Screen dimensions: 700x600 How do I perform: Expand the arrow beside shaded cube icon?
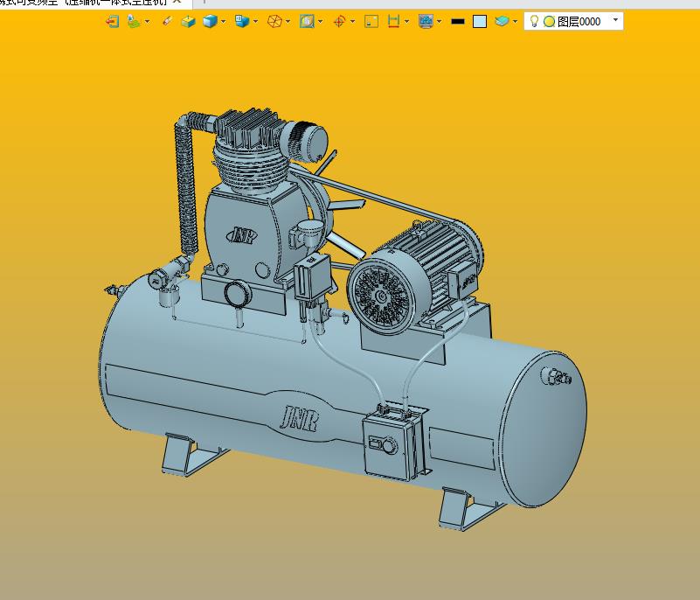click(x=223, y=21)
